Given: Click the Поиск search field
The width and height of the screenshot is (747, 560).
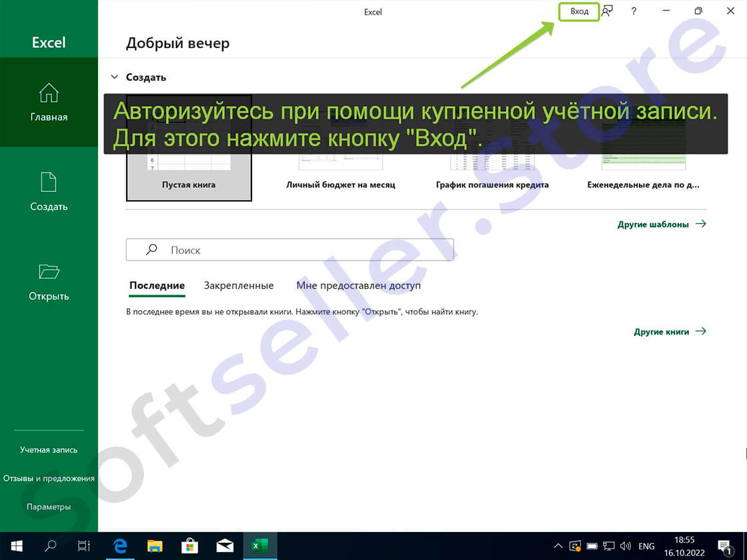Looking at the screenshot, I should 289,250.
